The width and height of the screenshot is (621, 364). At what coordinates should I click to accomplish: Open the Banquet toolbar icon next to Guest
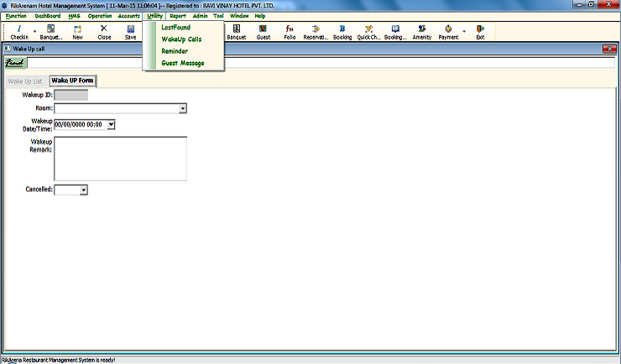tap(236, 32)
